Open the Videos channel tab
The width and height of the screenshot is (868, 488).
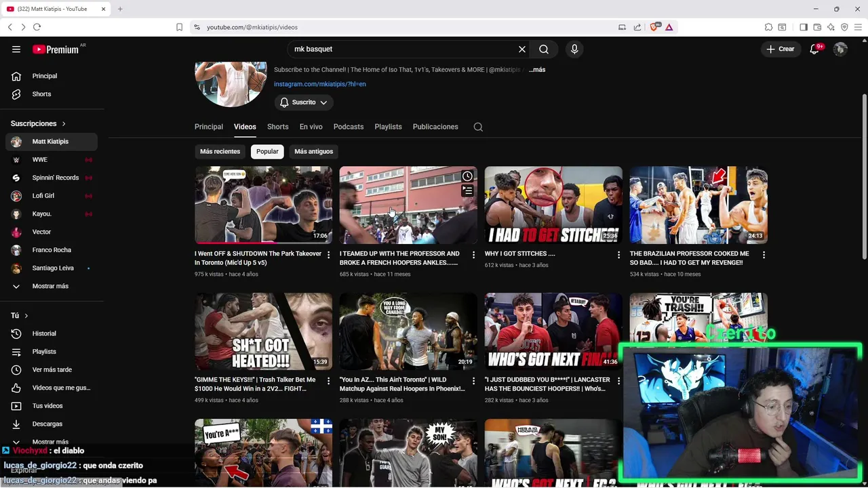(x=245, y=127)
